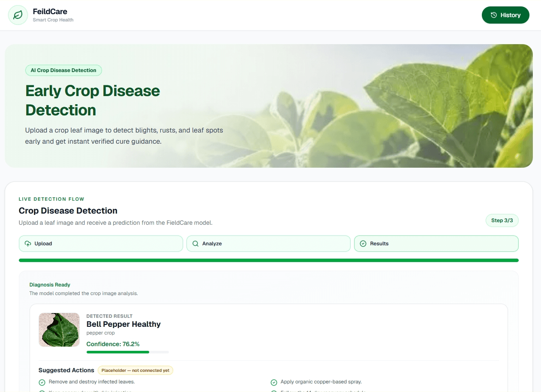
Task: Click the check icon beside "Remove and destroy infected leaves"
Action: 42,382
